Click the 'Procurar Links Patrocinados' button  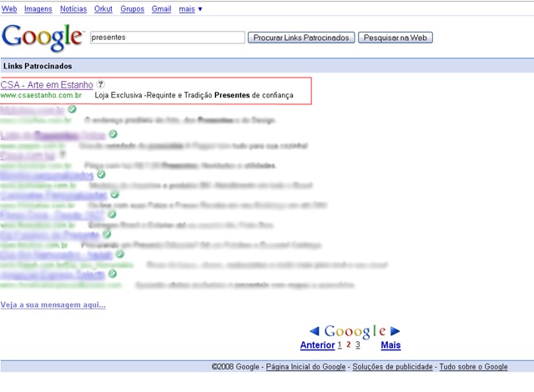[x=301, y=38]
